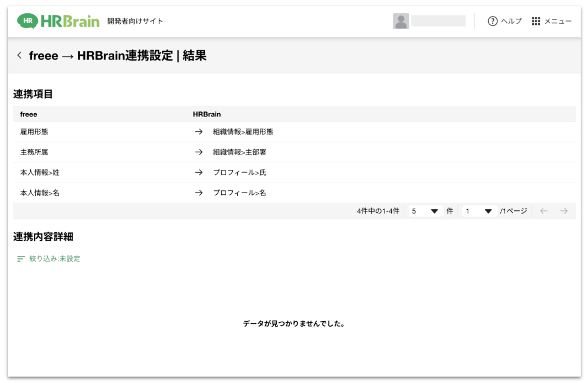Expand the items per page dropdown
Viewport: 588px width, 383px height.
(x=426, y=211)
